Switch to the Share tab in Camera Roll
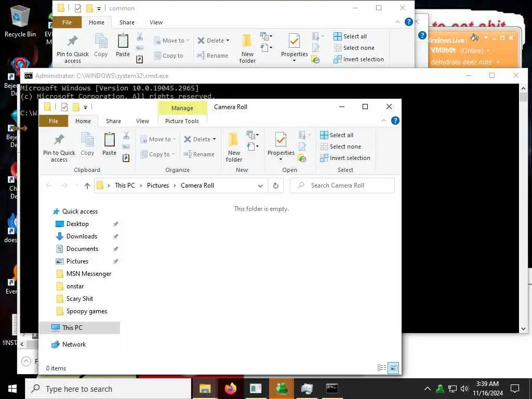 point(113,121)
